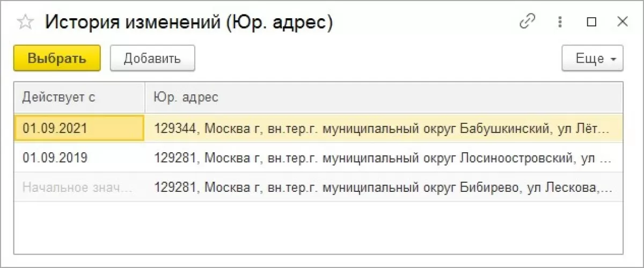Click the small arrow on the Еще button
This screenshot has width=644, height=268.
[613, 59]
